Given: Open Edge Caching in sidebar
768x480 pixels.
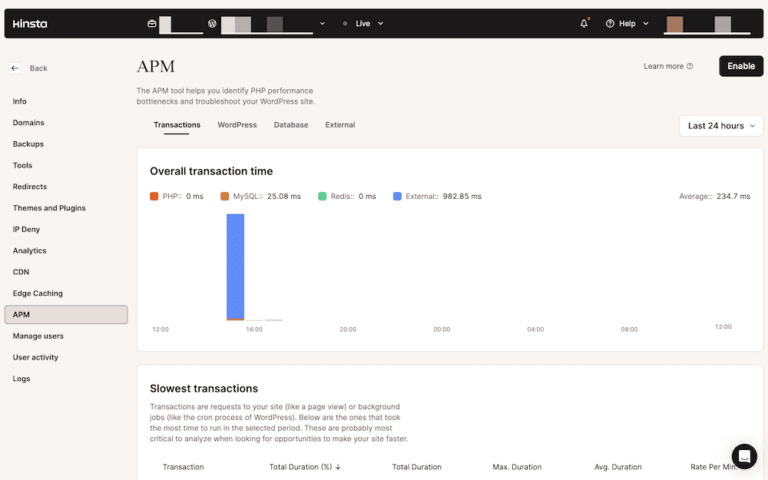Looking at the screenshot, I should point(38,293).
